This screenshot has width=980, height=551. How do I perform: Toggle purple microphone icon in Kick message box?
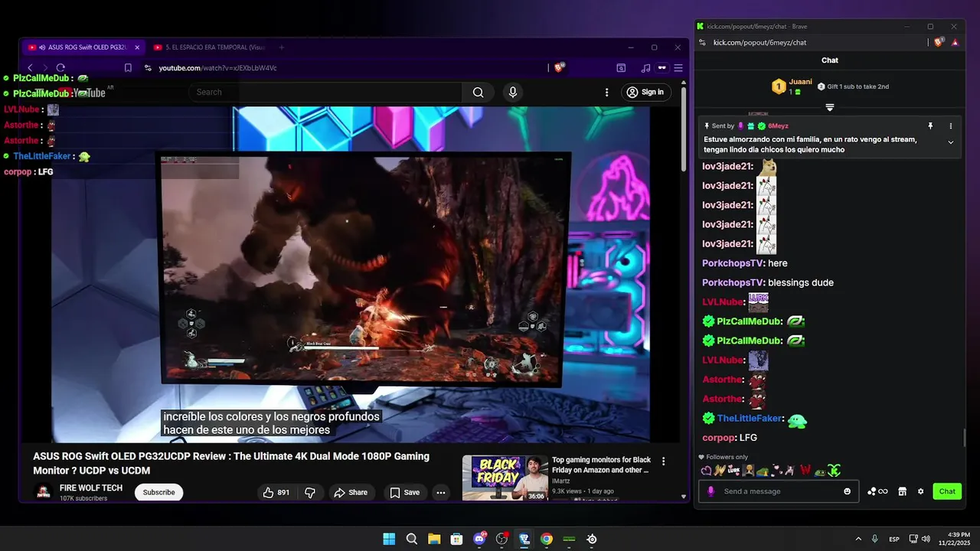(x=711, y=491)
